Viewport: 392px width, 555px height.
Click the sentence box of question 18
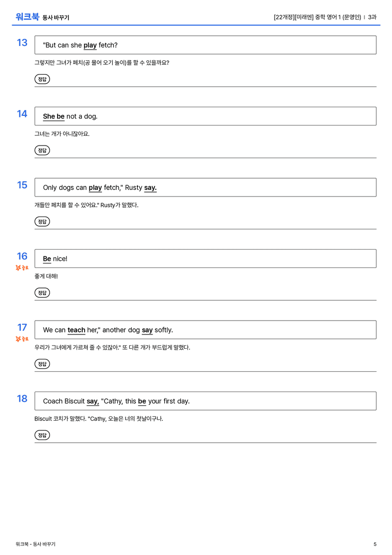tap(206, 401)
